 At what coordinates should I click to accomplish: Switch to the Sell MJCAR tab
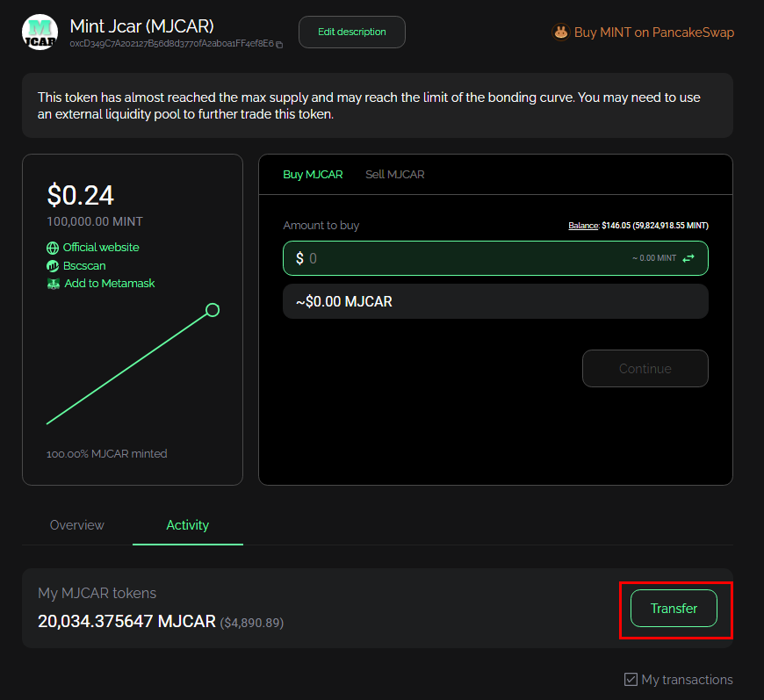pos(394,175)
